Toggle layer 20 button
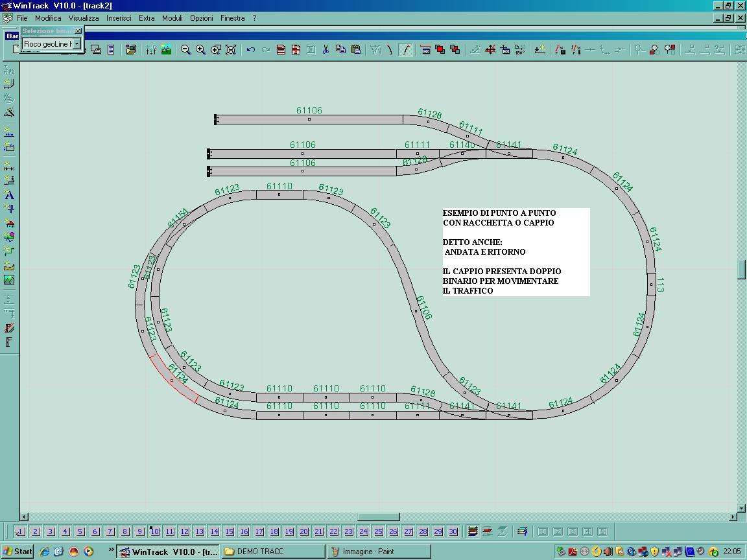The height and width of the screenshot is (560, 747). 304,531
